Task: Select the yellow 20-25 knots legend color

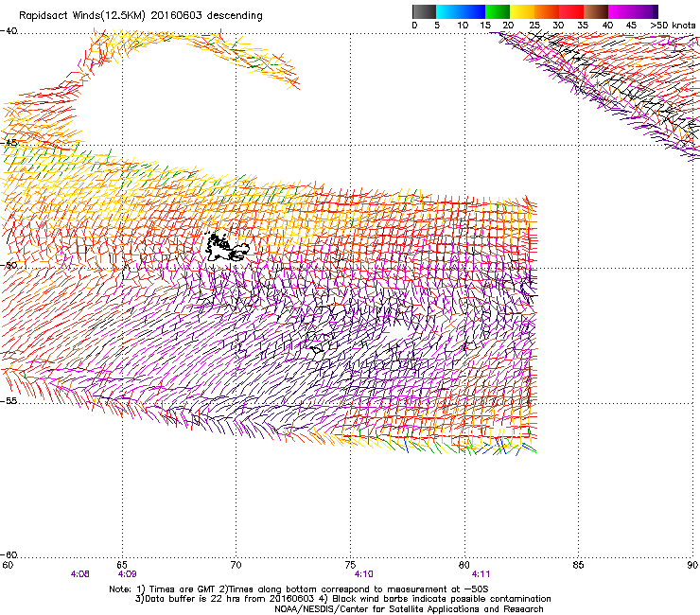Action: [x=522, y=11]
